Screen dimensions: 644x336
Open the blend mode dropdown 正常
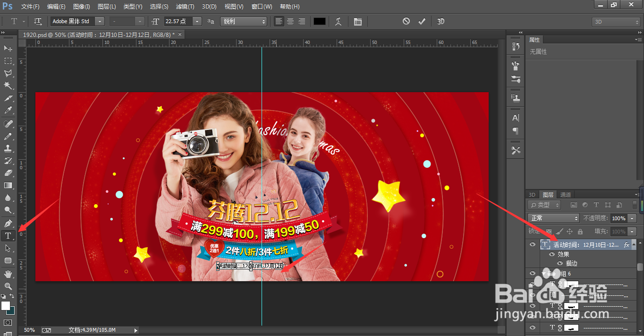(554, 218)
